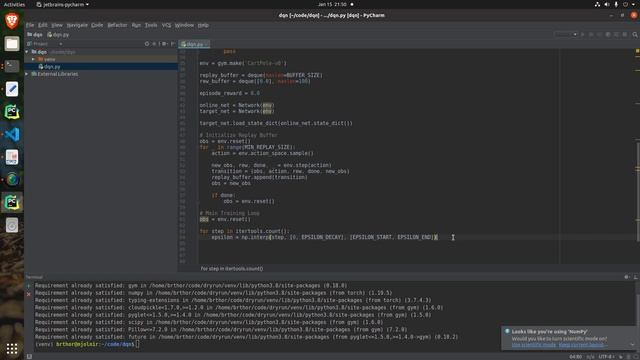Screen dimensions: 640x360
Task: Click the locate/scroll from source icon
Action: (147, 44)
